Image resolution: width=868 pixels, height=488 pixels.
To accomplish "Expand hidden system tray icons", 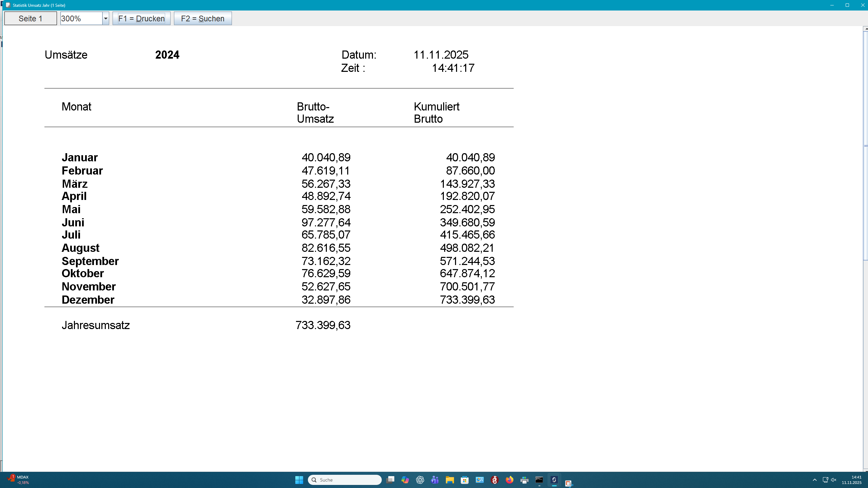I will coord(815,480).
